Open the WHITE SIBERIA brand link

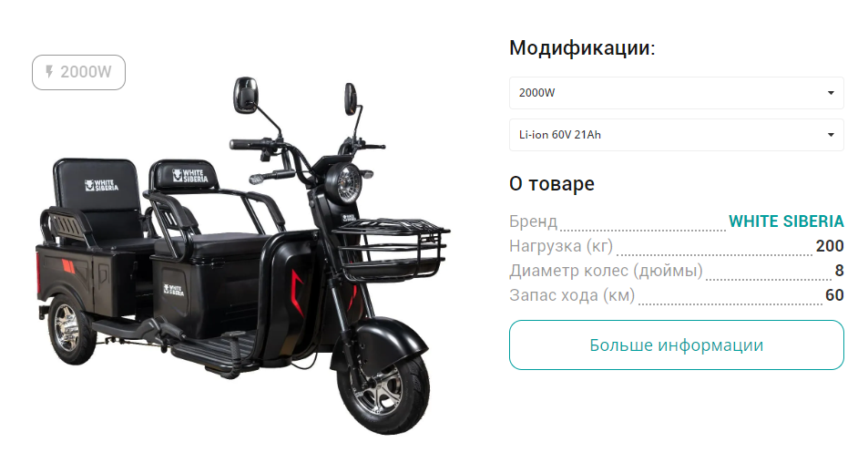tap(786, 221)
